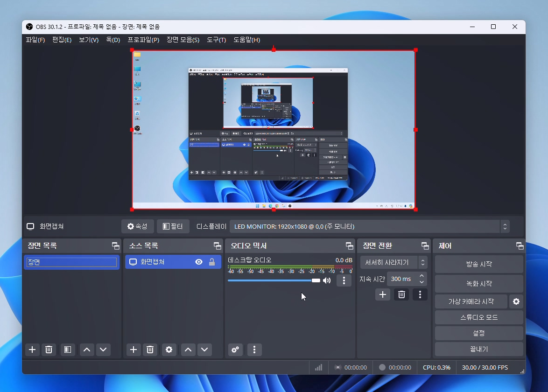Open the 프로파일(P) menu
Viewport: 548px width, 392px height.
click(143, 40)
